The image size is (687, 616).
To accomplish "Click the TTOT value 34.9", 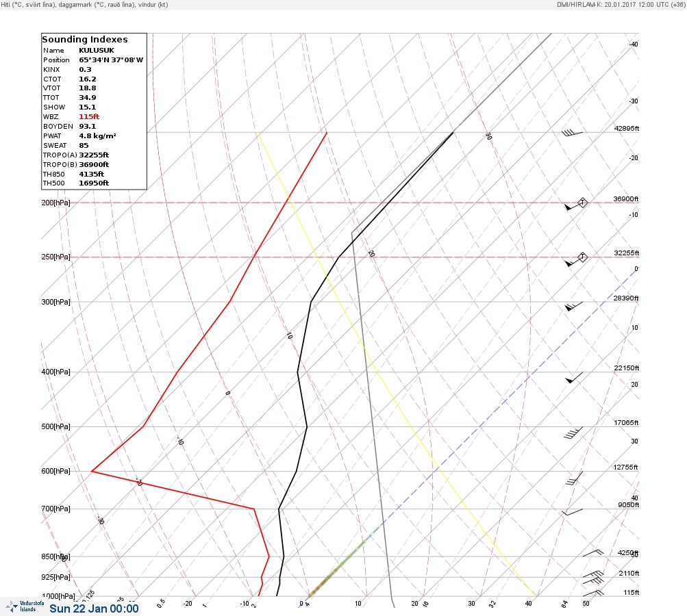I will 87,98.
